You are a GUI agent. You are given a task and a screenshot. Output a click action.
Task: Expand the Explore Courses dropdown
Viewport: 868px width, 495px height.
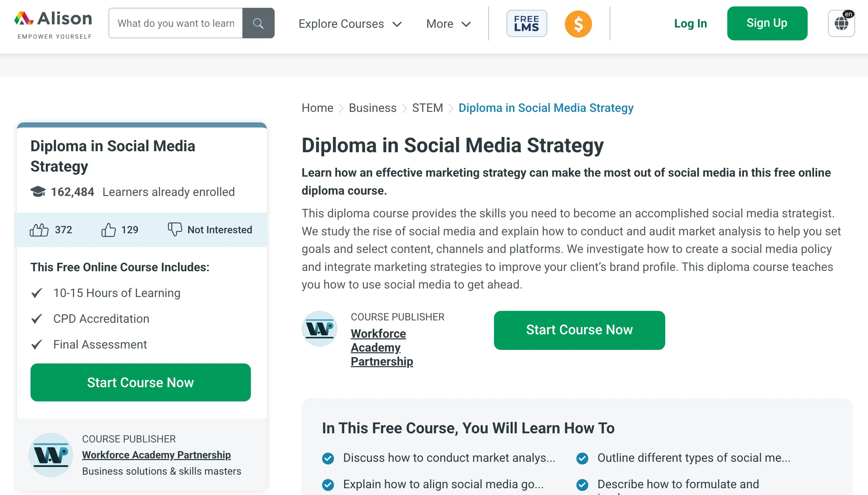(x=350, y=24)
